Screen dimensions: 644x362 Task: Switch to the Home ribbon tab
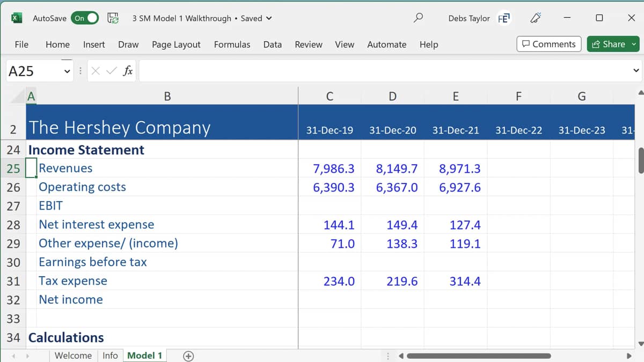pyautogui.click(x=57, y=45)
